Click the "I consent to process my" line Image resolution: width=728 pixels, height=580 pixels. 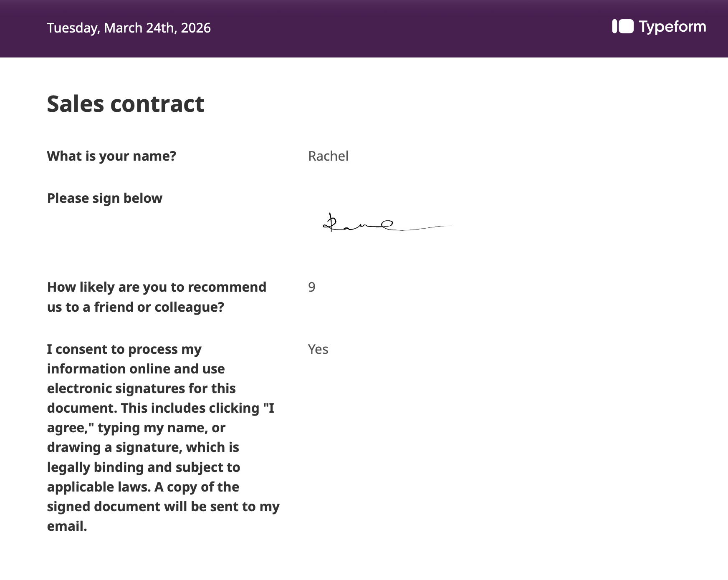click(124, 349)
